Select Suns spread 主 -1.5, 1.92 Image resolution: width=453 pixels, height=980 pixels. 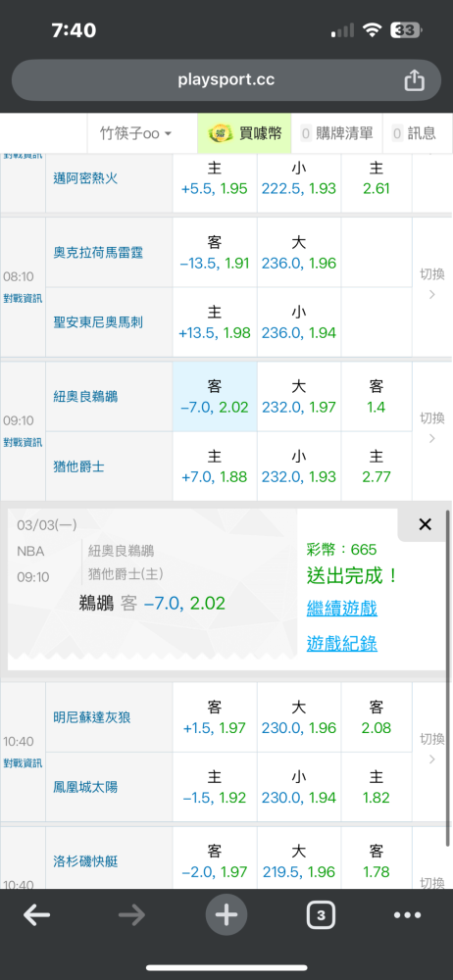[215, 787]
